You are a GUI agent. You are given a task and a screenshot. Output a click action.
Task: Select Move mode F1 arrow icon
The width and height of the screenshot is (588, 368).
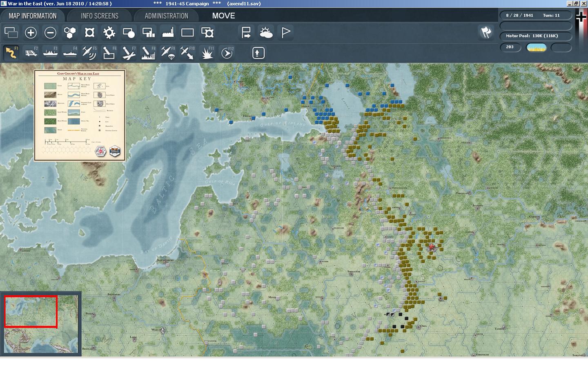(x=11, y=53)
